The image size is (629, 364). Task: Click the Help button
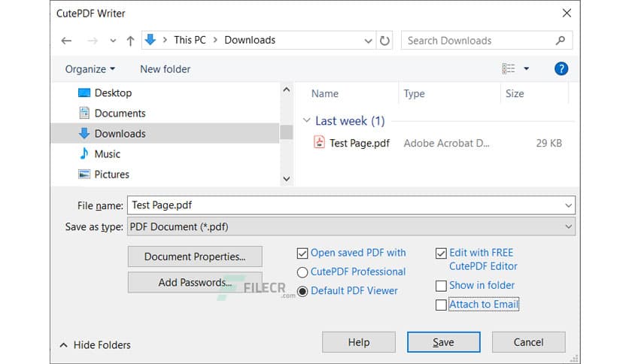359,342
